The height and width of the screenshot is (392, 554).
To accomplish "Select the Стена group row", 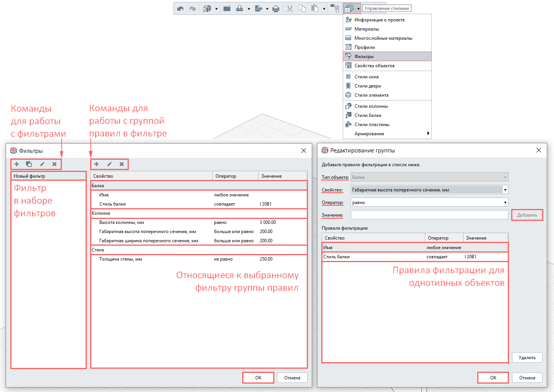I will tap(199, 250).
